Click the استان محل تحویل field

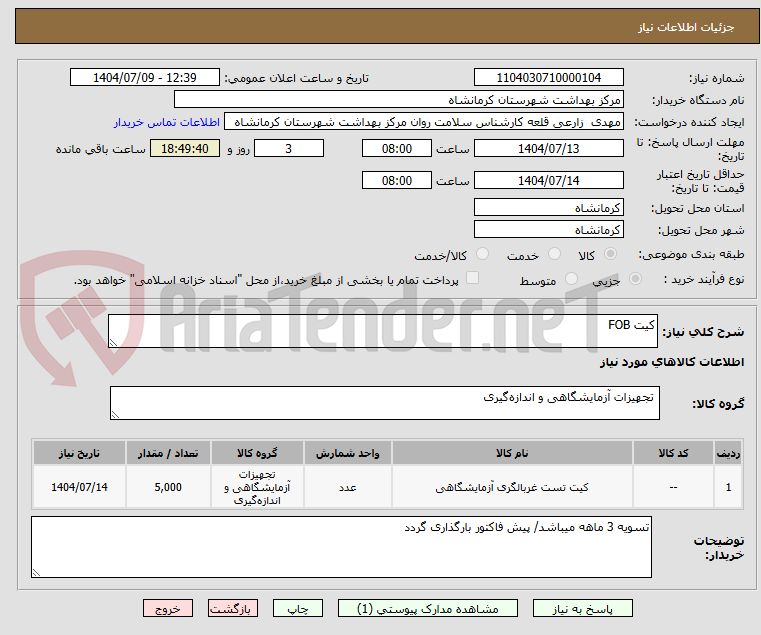[548, 207]
